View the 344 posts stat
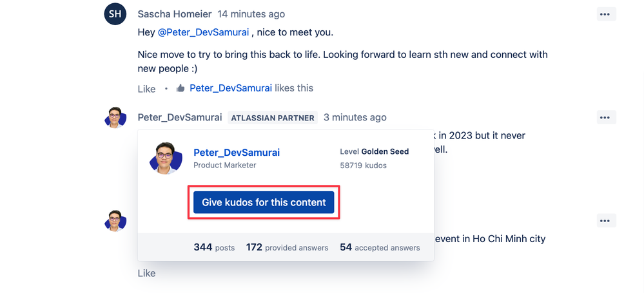 pos(214,247)
